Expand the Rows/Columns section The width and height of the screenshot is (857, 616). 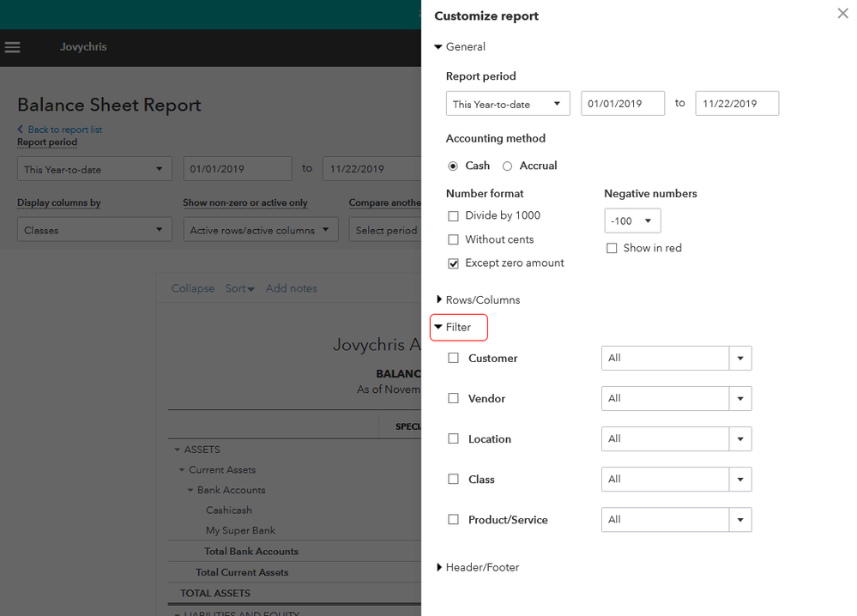478,300
